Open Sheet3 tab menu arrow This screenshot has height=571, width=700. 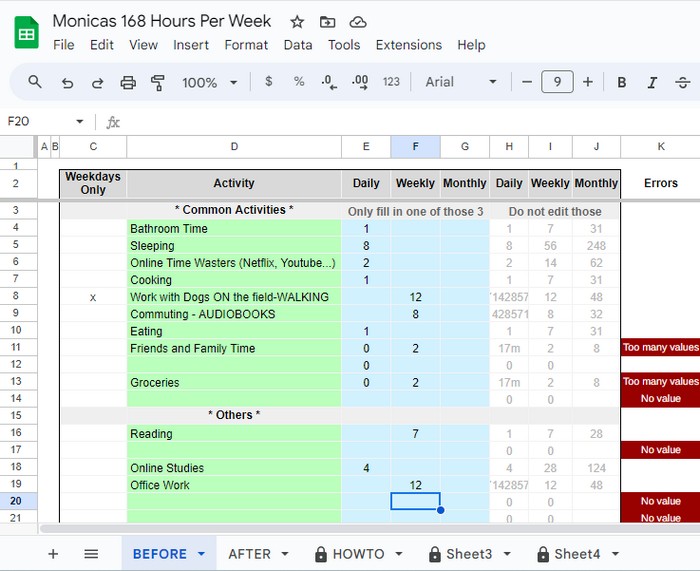click(x=507, y=554)
